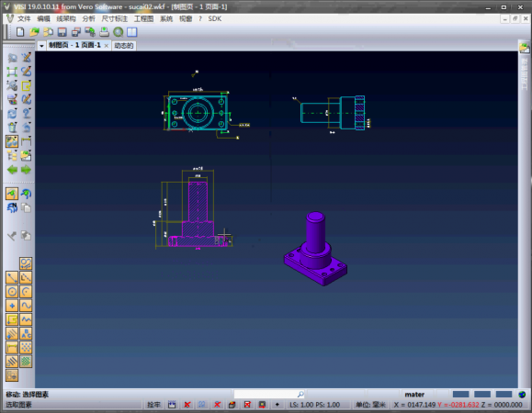Open the 工程图 menu
The height and width of the screenshot is (413, 532).
tap(144, 19)
